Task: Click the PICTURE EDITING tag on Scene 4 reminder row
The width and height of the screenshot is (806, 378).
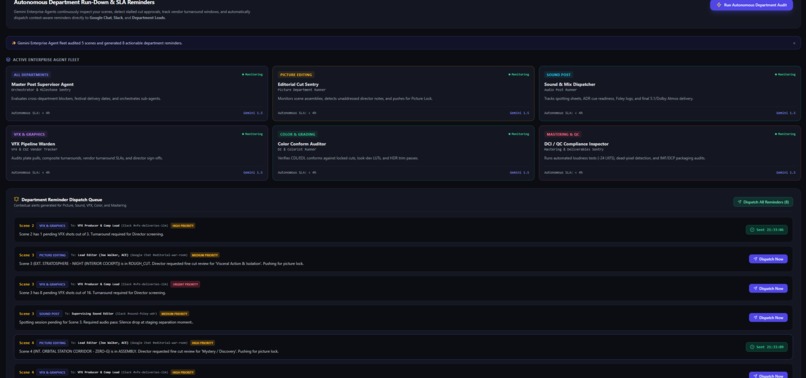Action: [x=52, y=343]
